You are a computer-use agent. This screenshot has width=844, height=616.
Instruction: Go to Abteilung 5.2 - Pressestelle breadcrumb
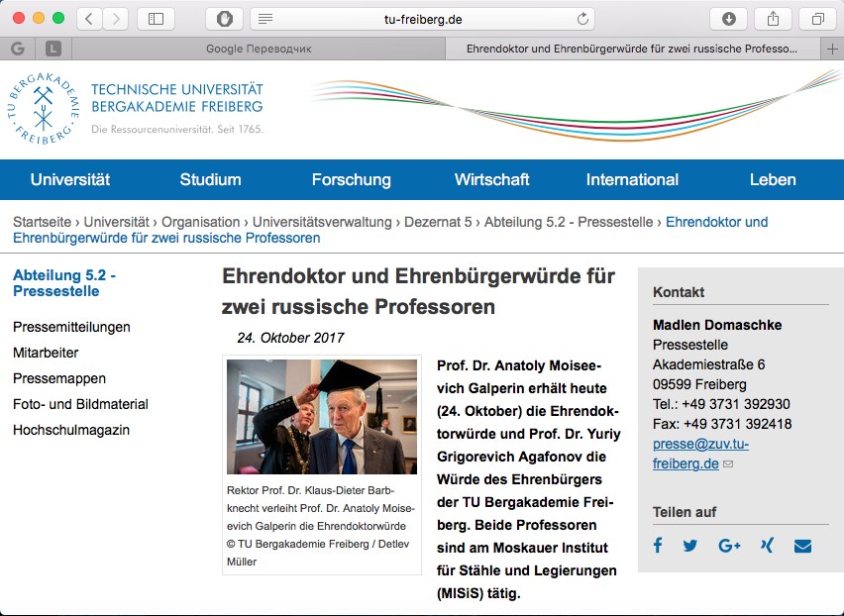point(569,222)
